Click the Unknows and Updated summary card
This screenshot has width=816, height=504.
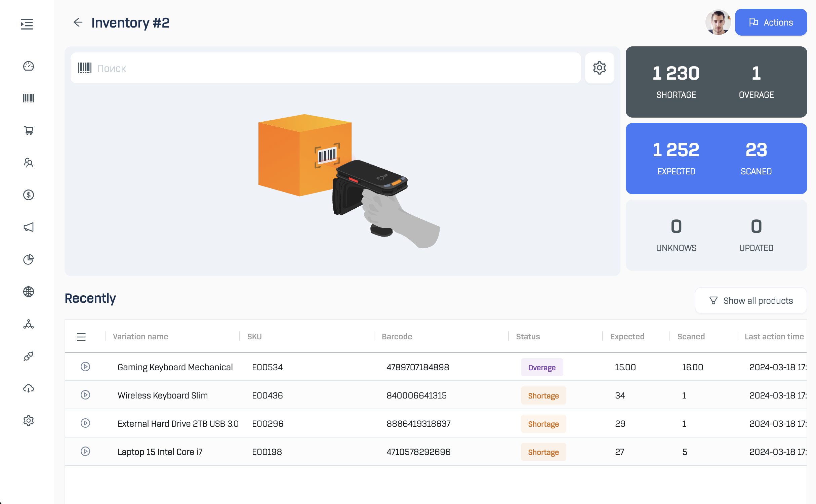pyautogui.click(x=716, y=235)
